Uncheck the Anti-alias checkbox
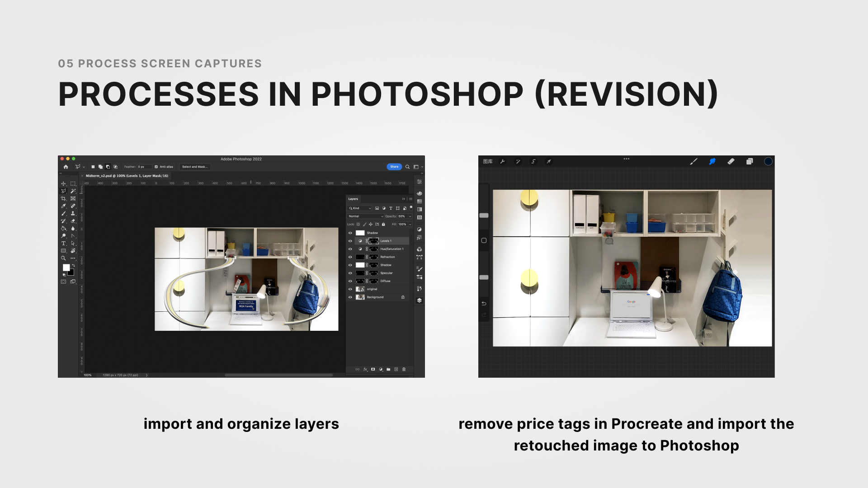The image size is (868, 488). tap(156, 167)
